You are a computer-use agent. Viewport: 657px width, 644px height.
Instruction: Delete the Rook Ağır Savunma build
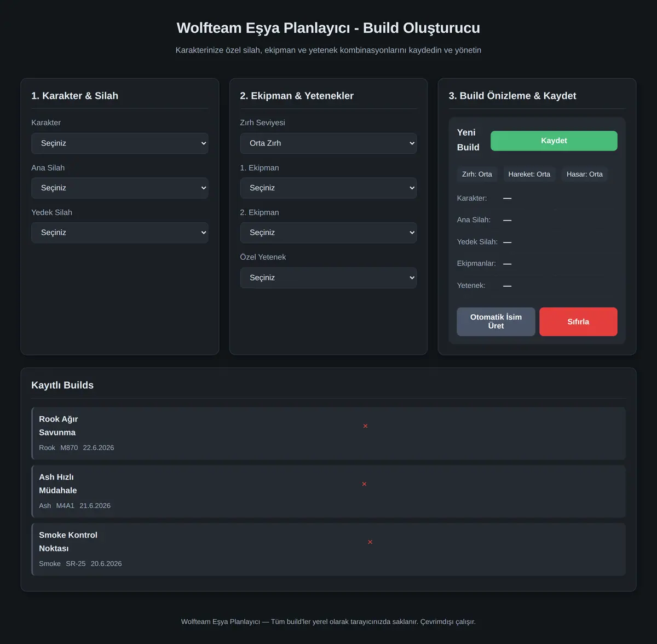[x=365, y=426]
